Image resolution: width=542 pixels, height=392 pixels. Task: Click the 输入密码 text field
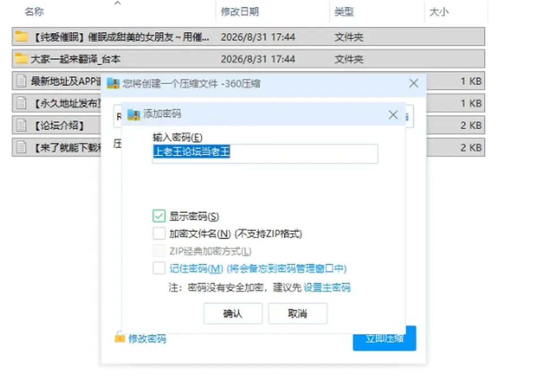click(265, 153)
